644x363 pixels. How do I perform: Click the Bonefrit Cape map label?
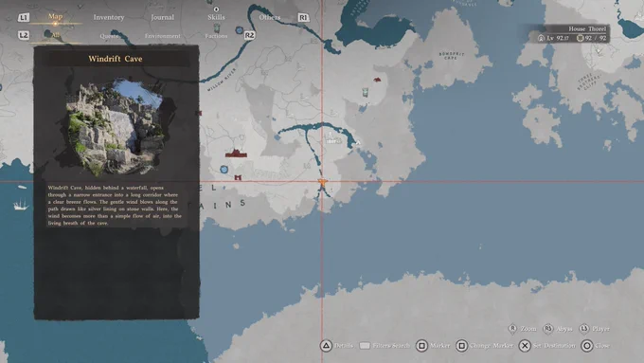point(451,56)
